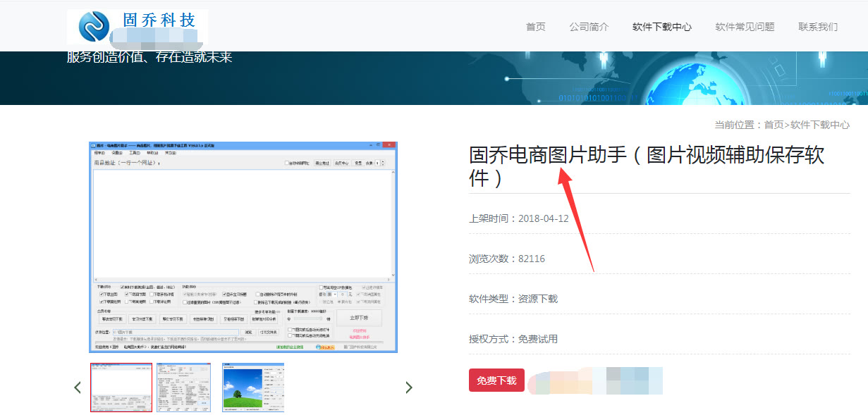Open the 公司简介 page from the top navigation

click(589, 26)
